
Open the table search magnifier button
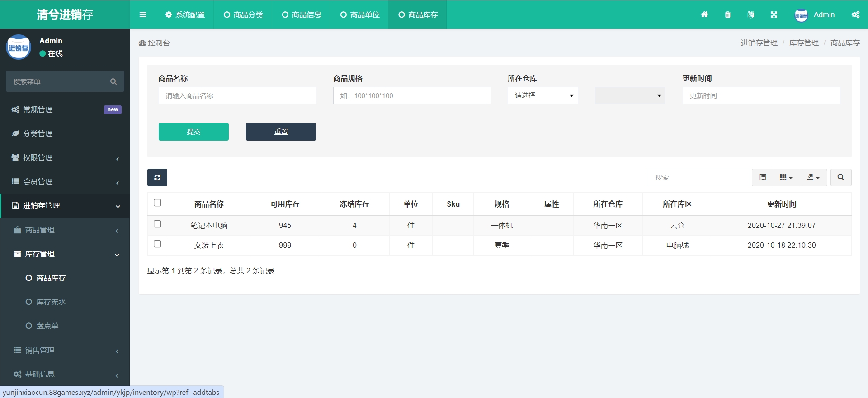(841, 177)
